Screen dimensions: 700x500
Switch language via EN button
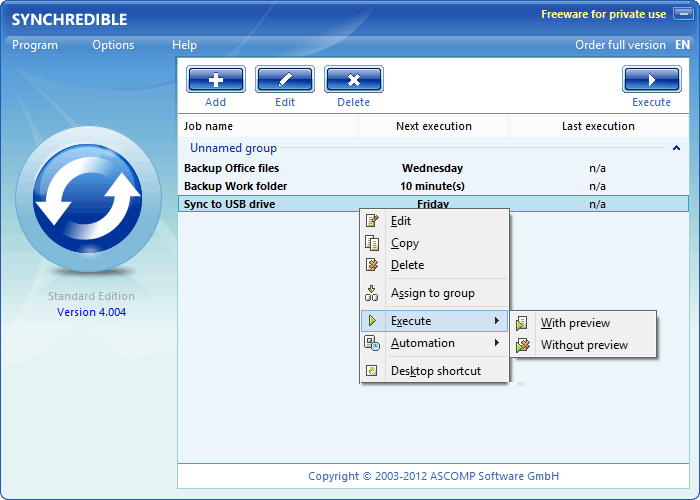682,45
